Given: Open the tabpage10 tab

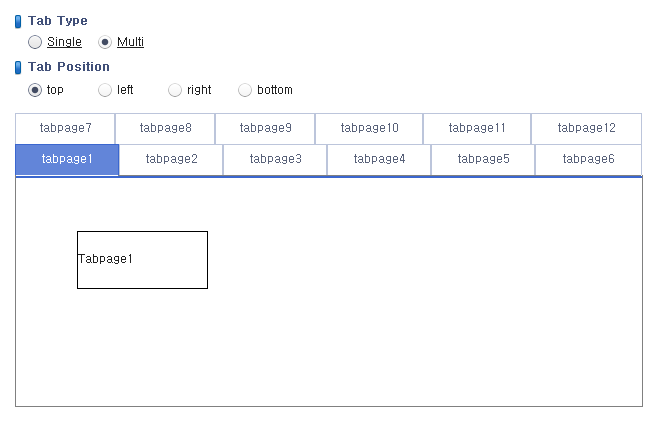Looking at the screenshot, I should [x=369, y=128].
